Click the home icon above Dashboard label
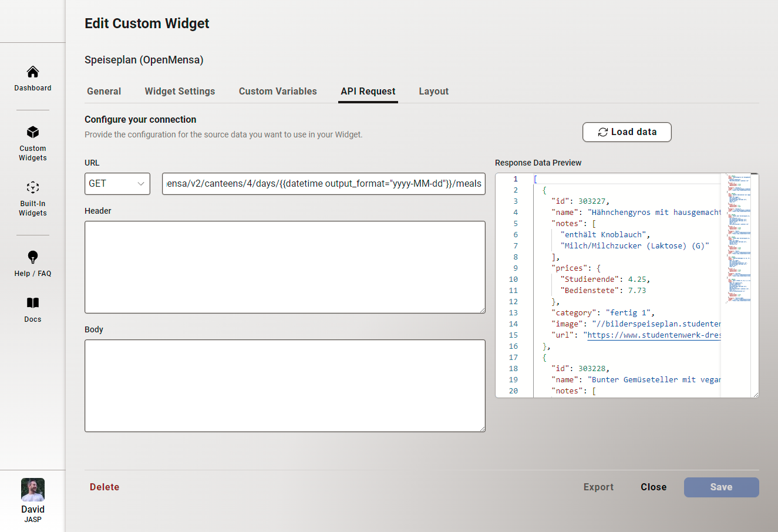This screenshot has width=778, height=532. click(32, 70)
